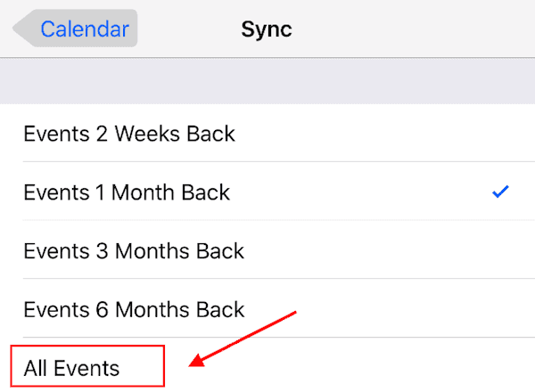This screenshot has width=535, height=392.
Task: Click the word Weeks in first option
Action: [147, 134]
